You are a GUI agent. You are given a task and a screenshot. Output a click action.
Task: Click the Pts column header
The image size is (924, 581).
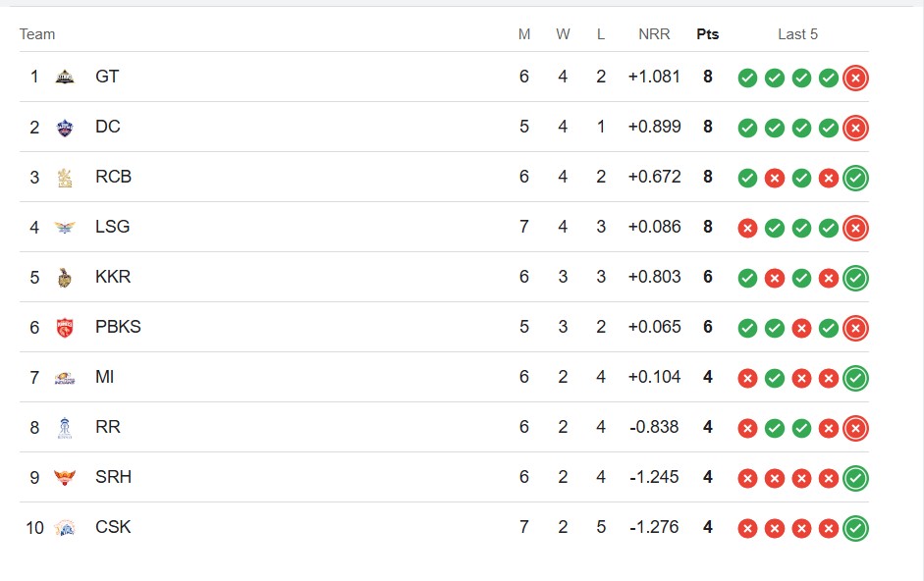pyautogui.click(x=708, y=34)
